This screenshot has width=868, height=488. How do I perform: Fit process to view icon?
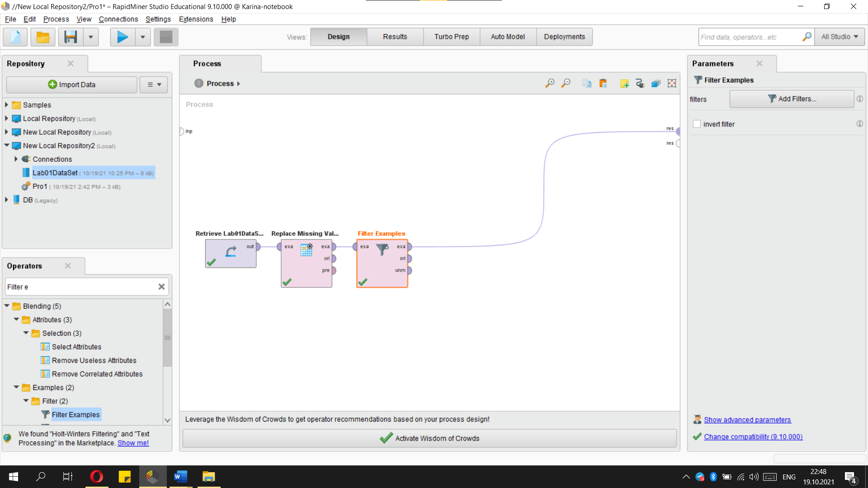point(672,83)
